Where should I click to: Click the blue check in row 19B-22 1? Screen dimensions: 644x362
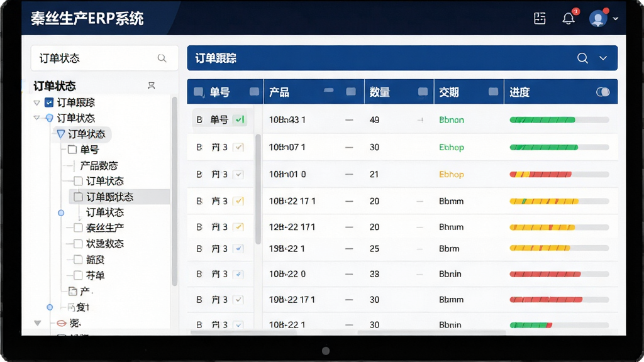point(238,249)
